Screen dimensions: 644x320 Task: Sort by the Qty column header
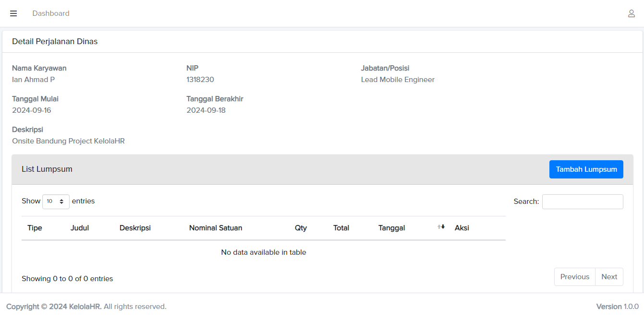(301, 228)
